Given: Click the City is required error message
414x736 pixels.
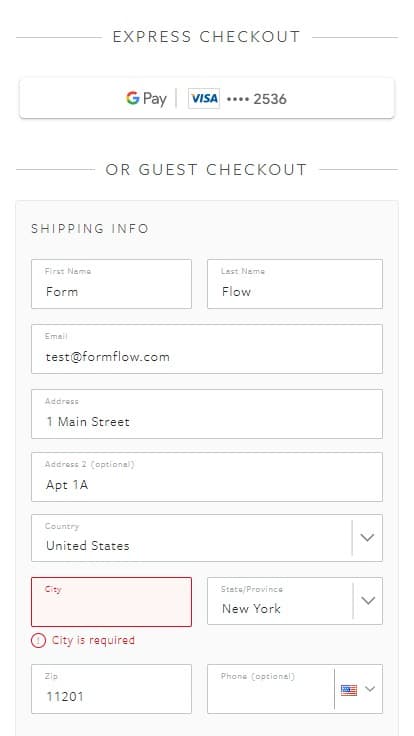Looking at the screenshot, I should point(93,640).
